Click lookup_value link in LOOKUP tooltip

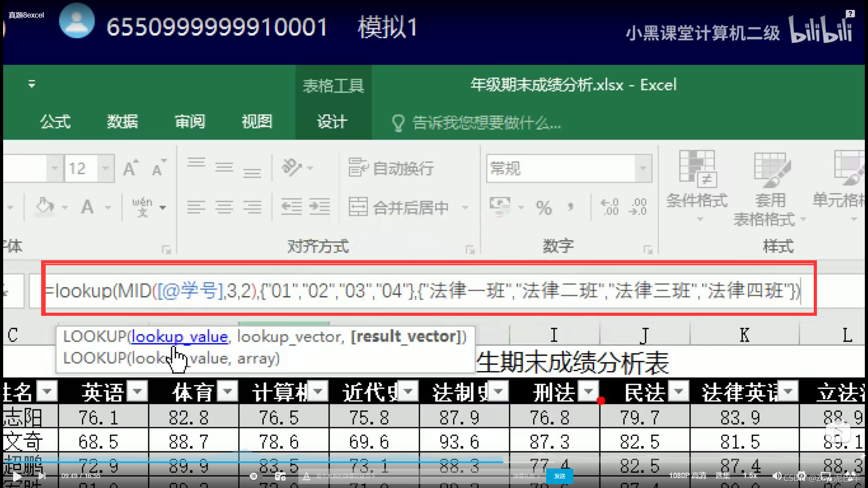(179, 337)
